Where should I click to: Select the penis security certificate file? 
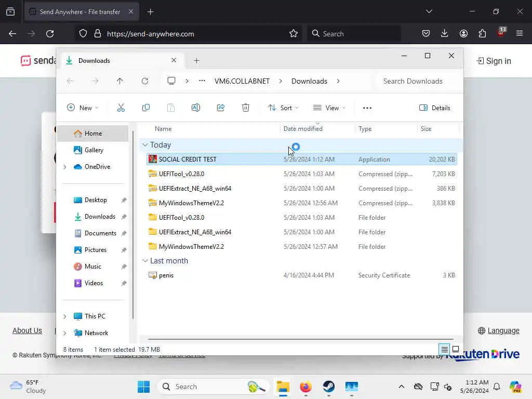302,275
